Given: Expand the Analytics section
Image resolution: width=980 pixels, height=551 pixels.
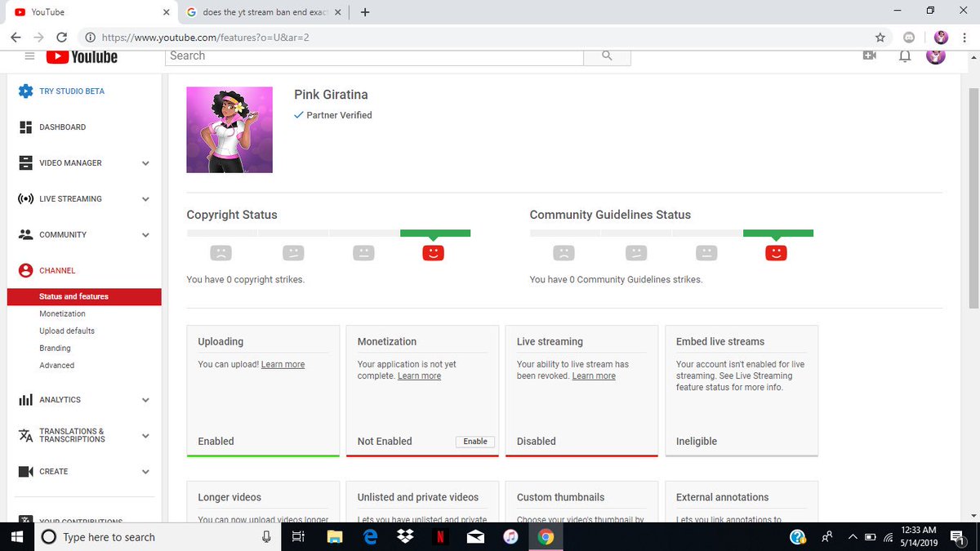Looking at the screenshot, I should pos(145,400).
